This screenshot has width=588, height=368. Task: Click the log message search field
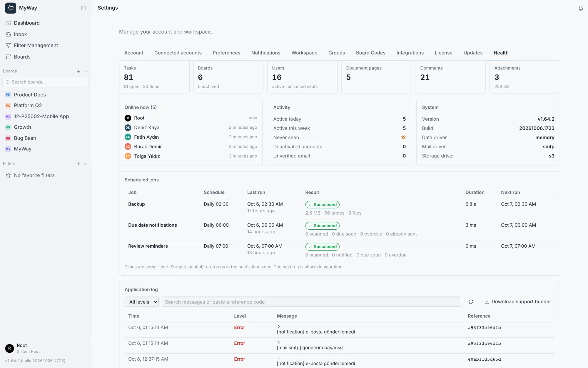pyautogui.click(x=311, y=302)
